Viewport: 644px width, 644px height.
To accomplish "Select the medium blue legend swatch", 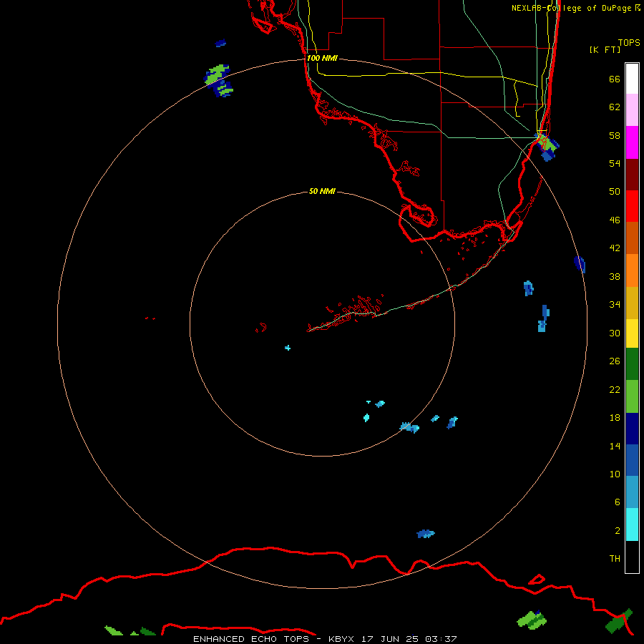I will coord(632,460).
